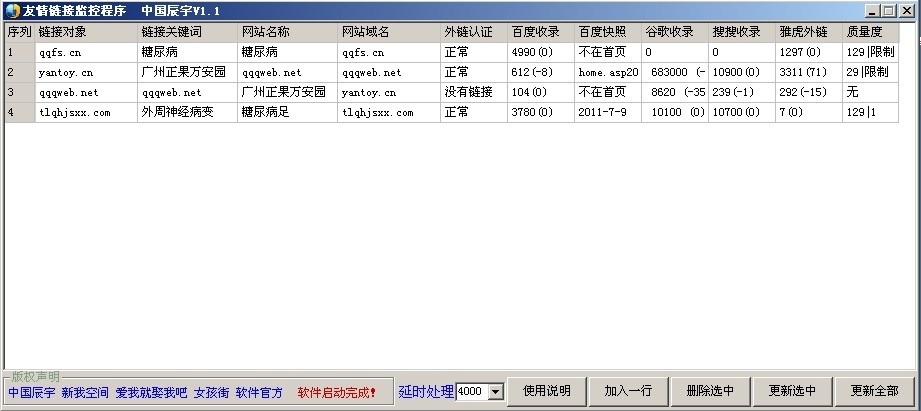Click 239 (-1) Soso index cell

coord(741,92)
